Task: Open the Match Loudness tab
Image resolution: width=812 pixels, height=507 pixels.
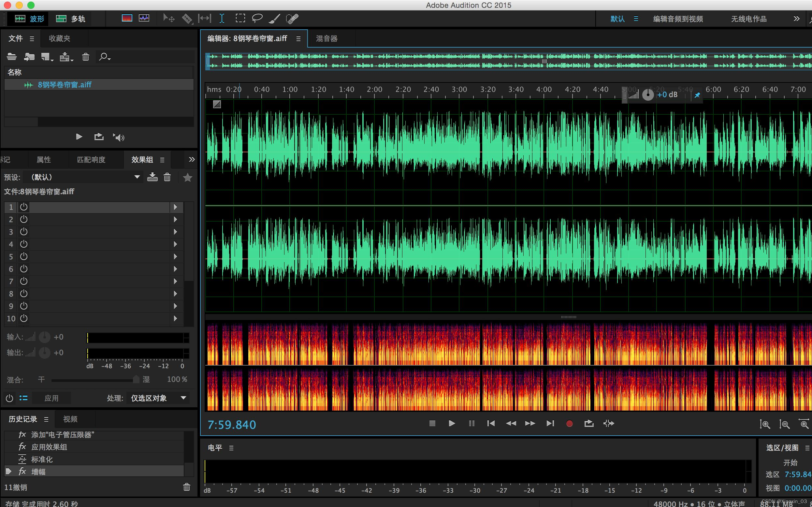Action: [91, 160]
